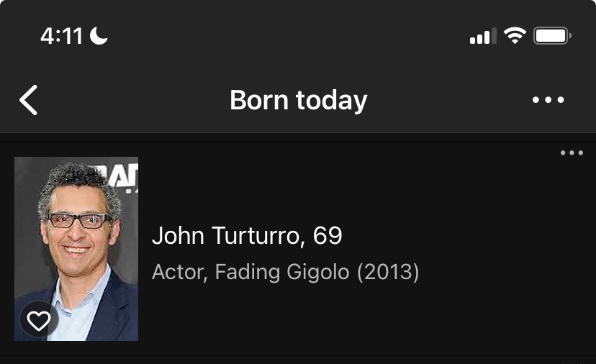The height and width of the screenshot is (364, 596).
Task: Click the age 69 beside the name
Action: (328, 235)
